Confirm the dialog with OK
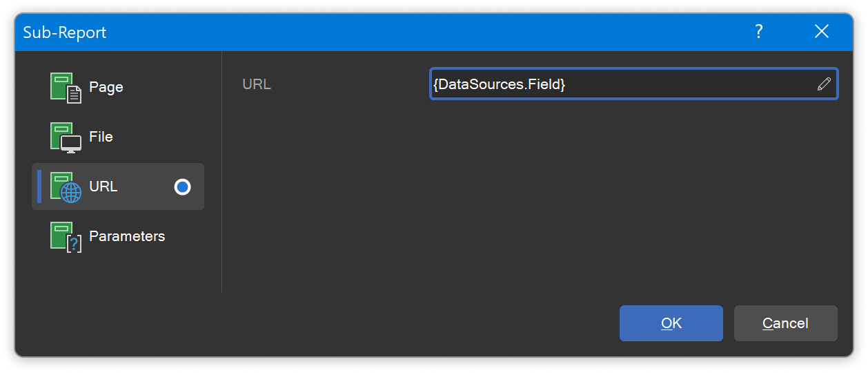 click(671, 323)
